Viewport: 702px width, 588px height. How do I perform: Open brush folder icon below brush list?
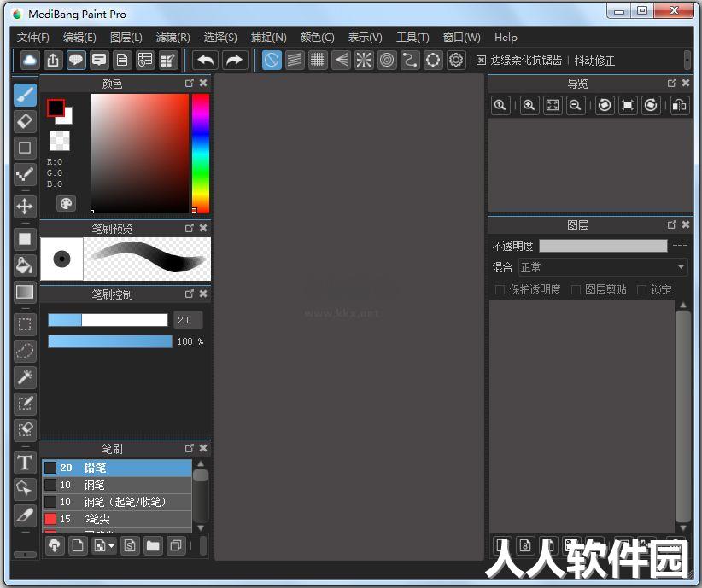(153, 545)
